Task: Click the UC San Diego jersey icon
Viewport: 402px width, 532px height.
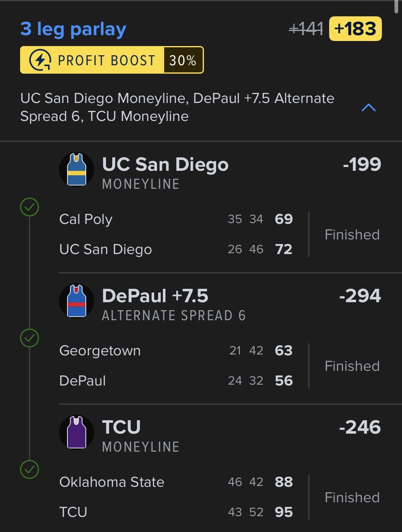Action: 77,170
